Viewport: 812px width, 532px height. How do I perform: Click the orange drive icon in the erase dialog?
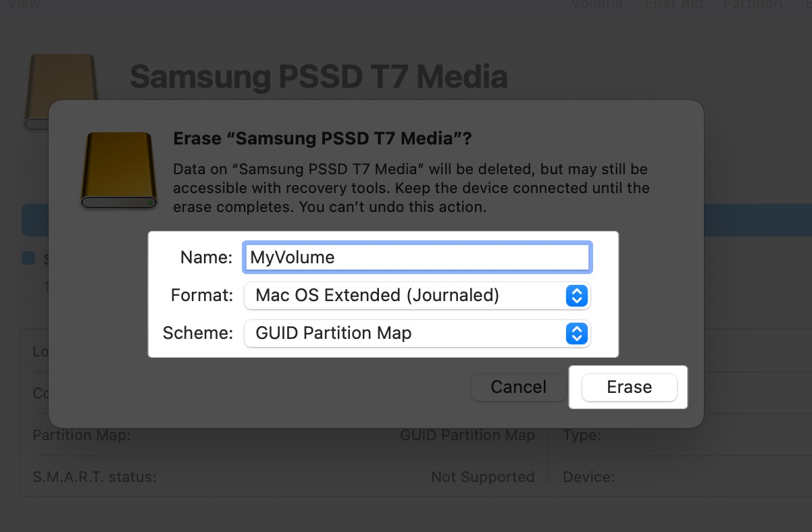tap(119, 170)
